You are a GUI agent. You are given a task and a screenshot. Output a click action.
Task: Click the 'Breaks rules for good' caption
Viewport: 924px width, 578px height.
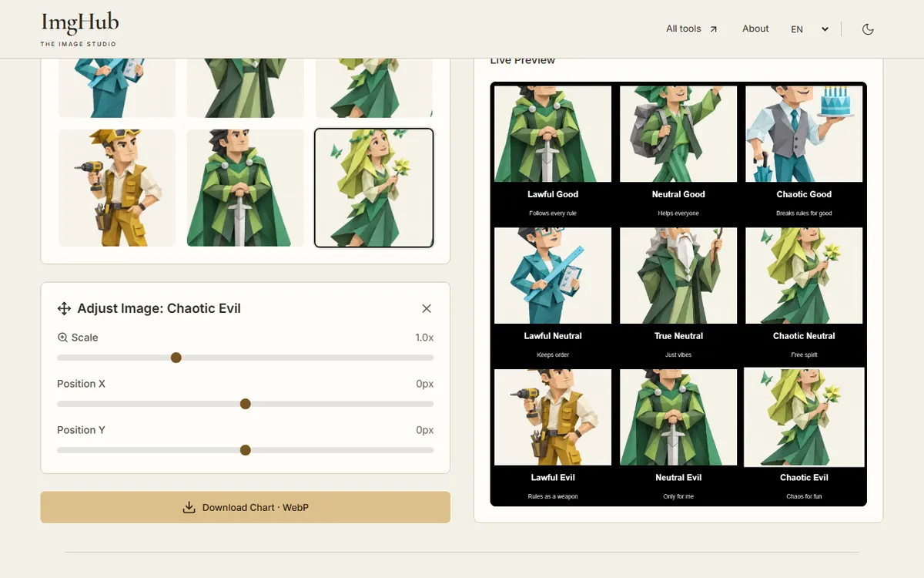point(804,213)
